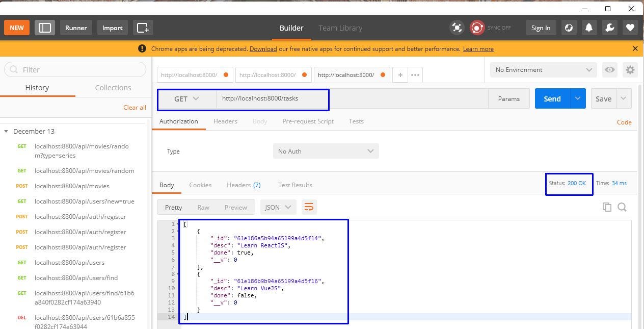Viewport: 644px width, 329px height.
Task: Open notifications bell icon
Action: (589, 28)
